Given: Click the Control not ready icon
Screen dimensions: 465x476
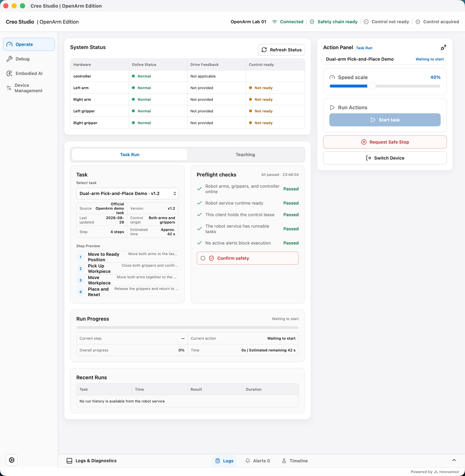Looking at the screenshot, I should [x=366, y=22].
